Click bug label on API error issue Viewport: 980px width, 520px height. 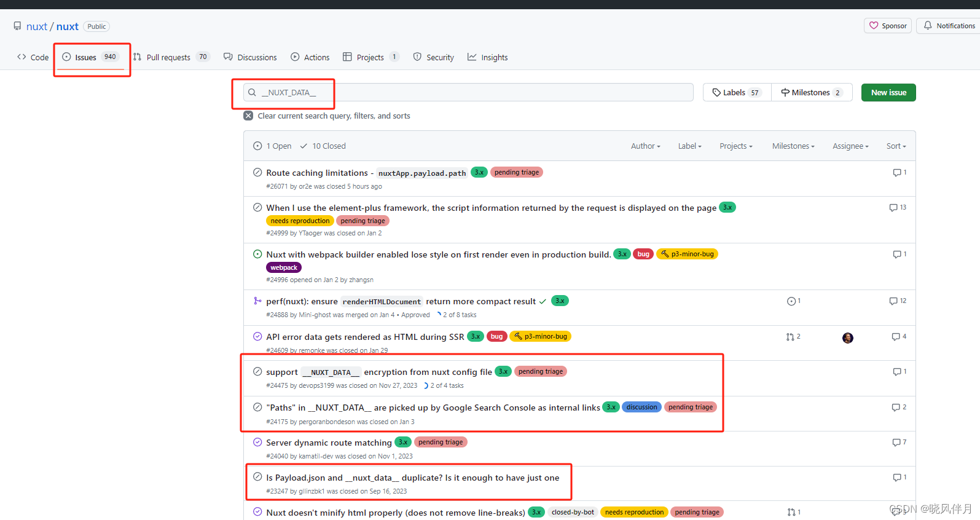(496, 336)
